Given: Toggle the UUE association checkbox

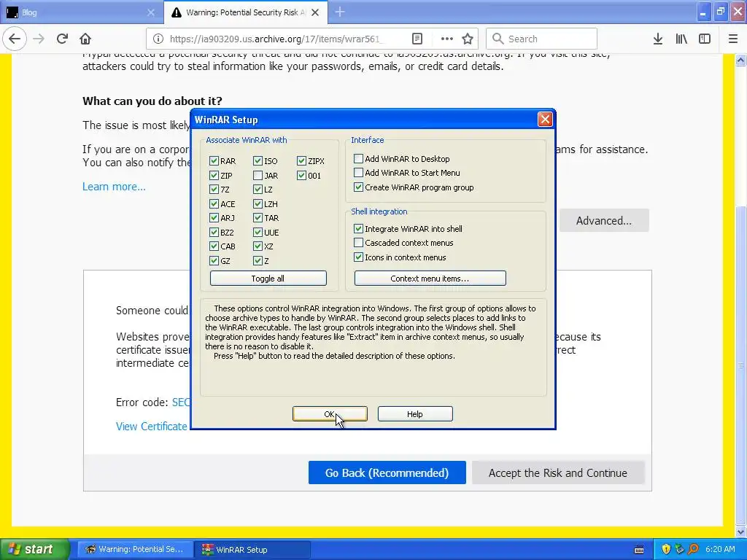Looking at the screenshot, I should click(258, 233).
